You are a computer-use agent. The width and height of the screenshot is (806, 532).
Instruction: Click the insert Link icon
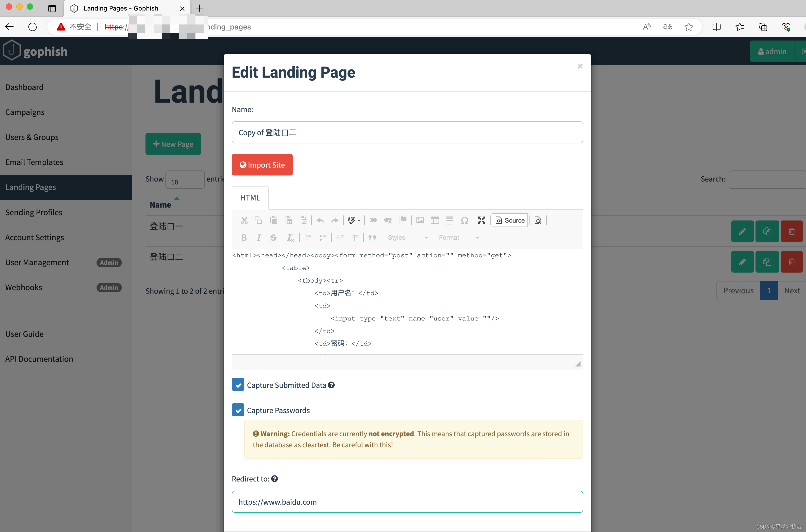[373, 220]
